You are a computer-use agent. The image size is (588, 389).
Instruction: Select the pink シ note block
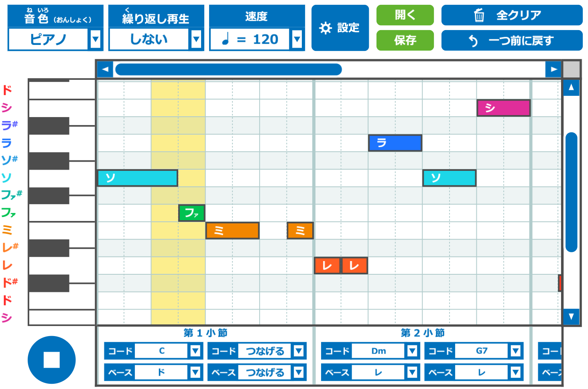pos(504,108)
